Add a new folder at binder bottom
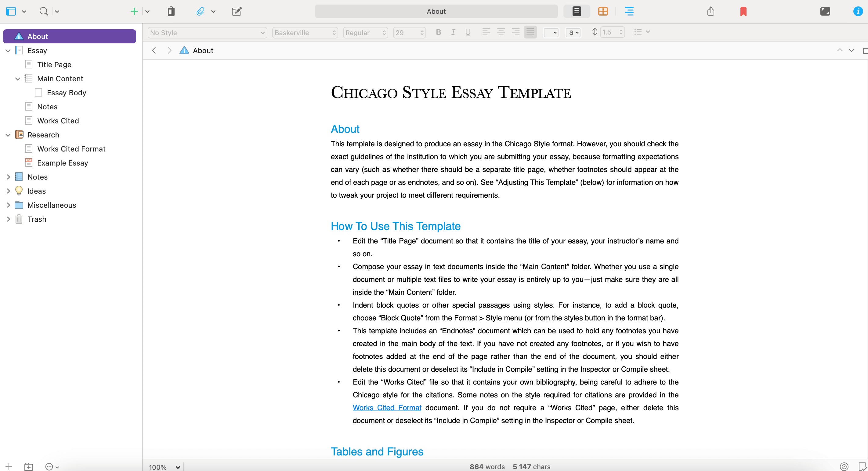Image resolution: width=868 pixels, height=471 pixels. pyautogui.click(x=29, y=467)
